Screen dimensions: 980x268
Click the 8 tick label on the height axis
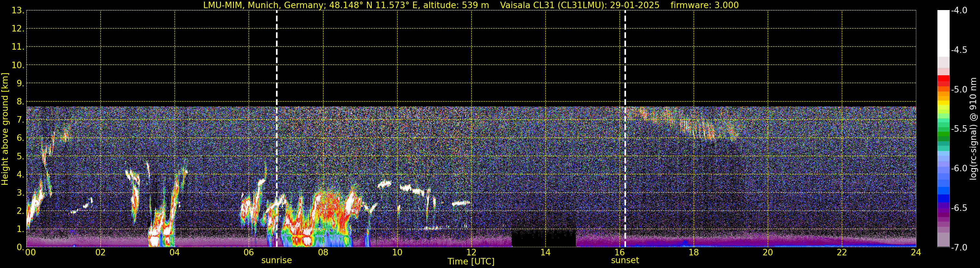tap(20, 102)
